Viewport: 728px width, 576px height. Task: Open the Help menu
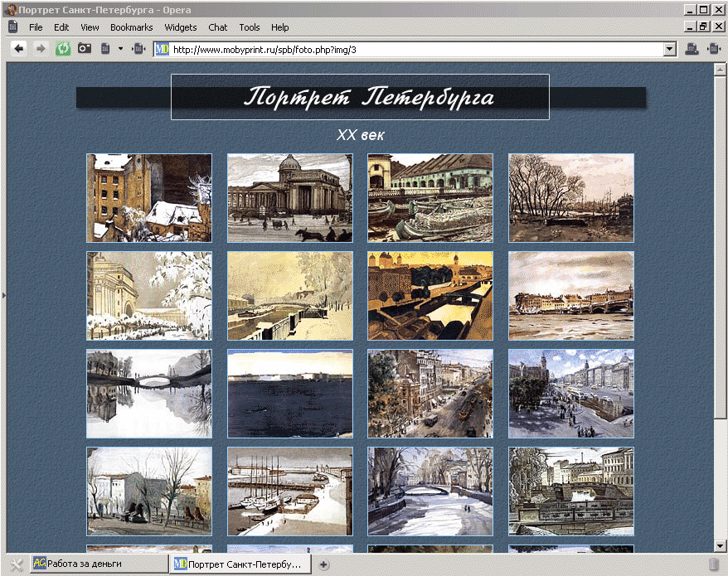[280, 27]
